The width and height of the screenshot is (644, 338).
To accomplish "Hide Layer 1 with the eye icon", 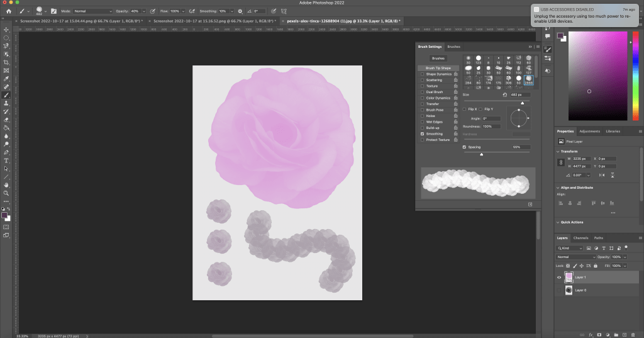I will pyautogui.click(x=559, y=277).
